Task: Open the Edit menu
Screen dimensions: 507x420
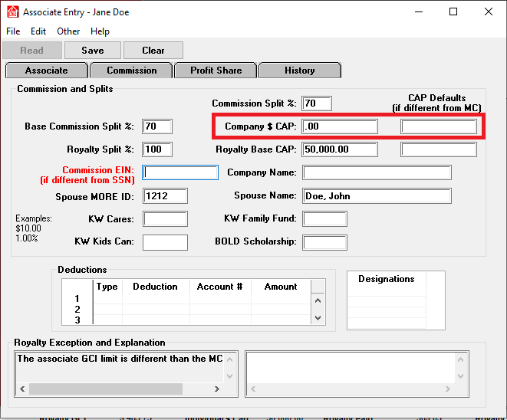Action: click(x=38, y=31)
